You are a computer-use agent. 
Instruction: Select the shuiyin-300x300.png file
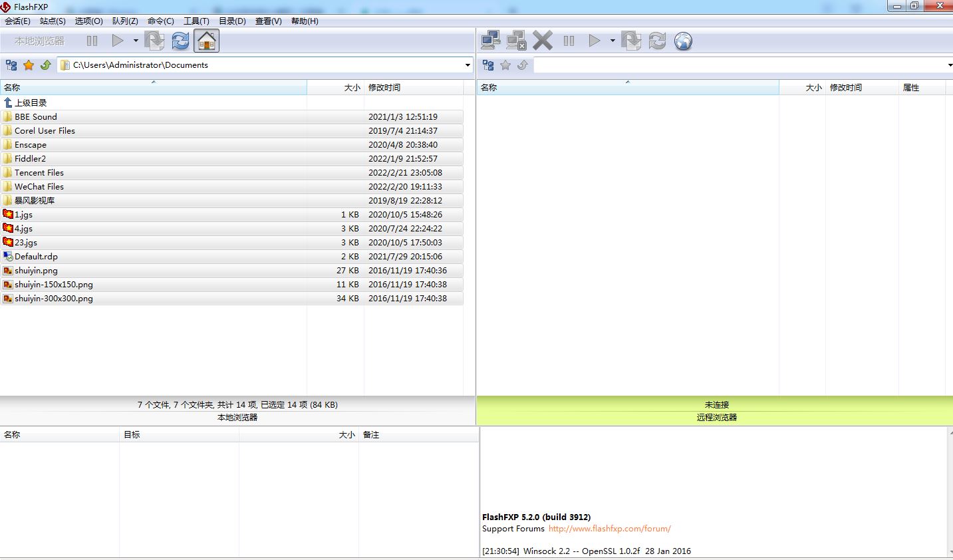click(231, 299)
